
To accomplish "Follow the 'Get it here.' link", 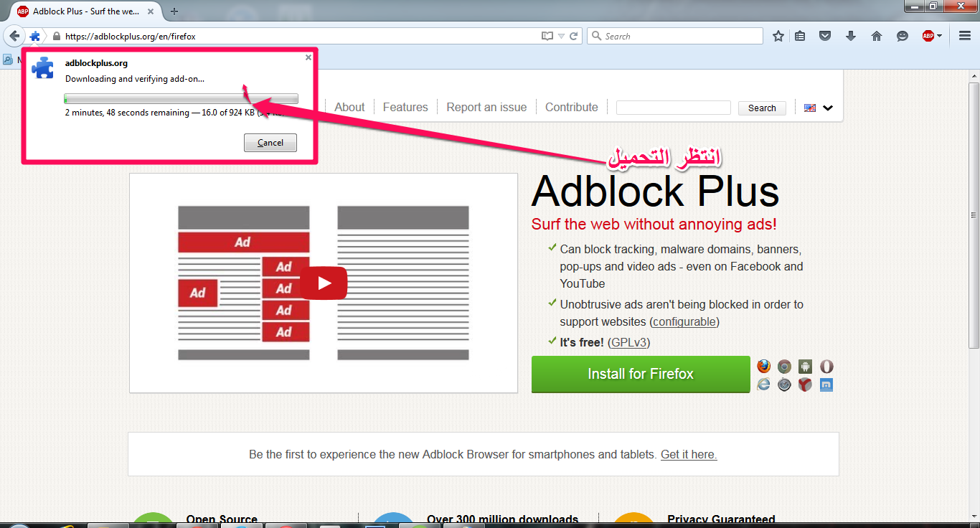I will [689, 454].
